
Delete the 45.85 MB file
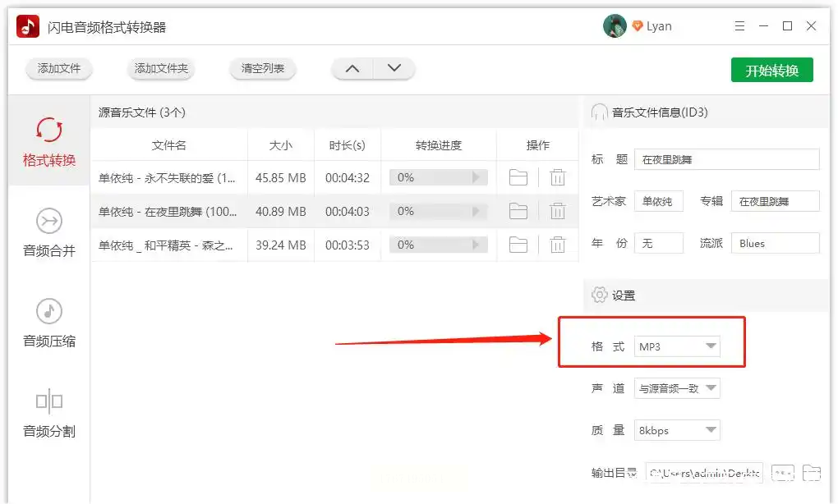[x=557, y=177]
